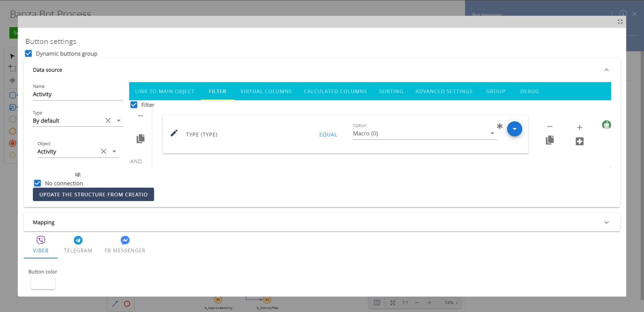
Task: Click the EQUAL comparison link
Action: (328, 134)
